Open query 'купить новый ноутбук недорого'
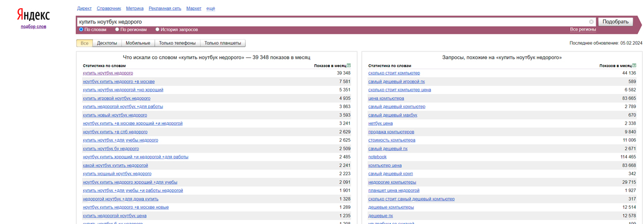Screen dimensions: 644x224 [x=115, y=115]
